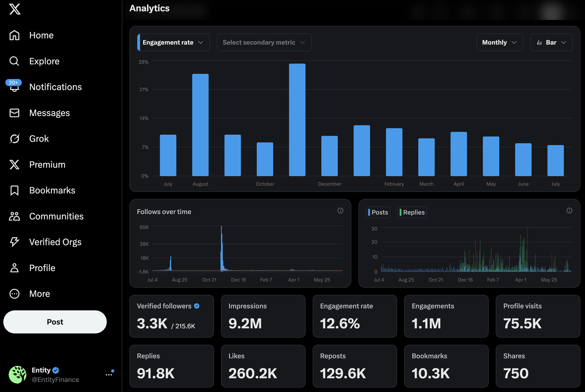Viewport: 585px width, 392px height.
Task: Click the Shares 750 card
Action: click(x=538, y=366)
